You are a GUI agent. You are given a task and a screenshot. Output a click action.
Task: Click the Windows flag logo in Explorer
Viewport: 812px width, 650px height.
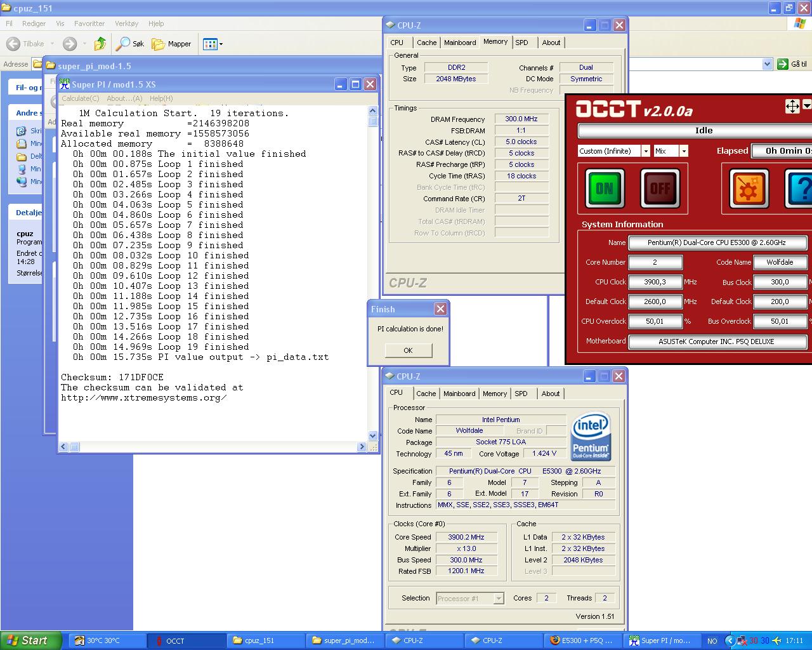coord(800,23)
